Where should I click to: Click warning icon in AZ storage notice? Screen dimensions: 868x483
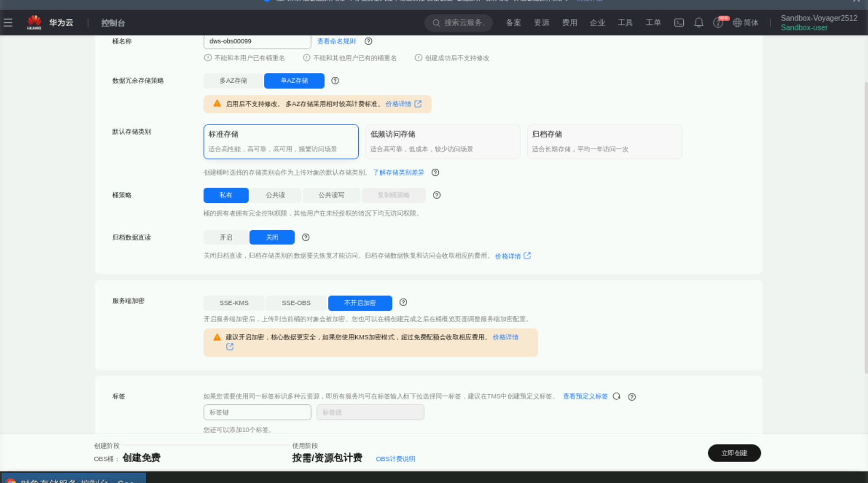click(x=217, y=104)
